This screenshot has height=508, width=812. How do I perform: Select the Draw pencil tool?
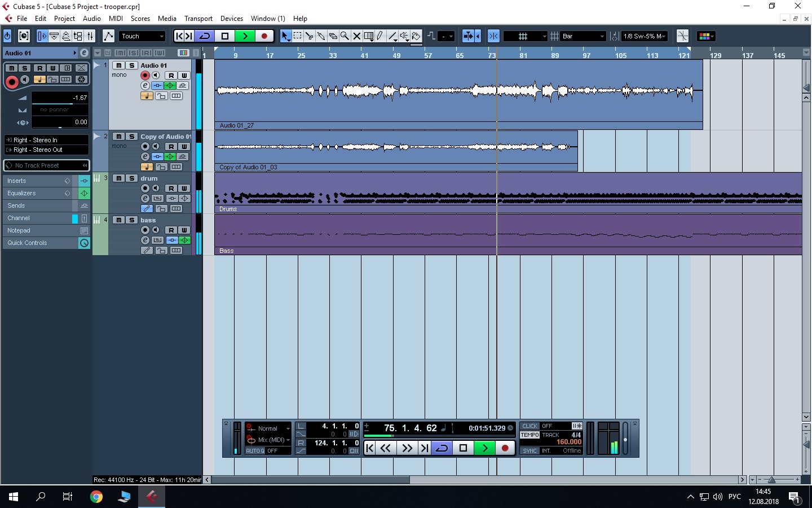(x=380, y=36)
